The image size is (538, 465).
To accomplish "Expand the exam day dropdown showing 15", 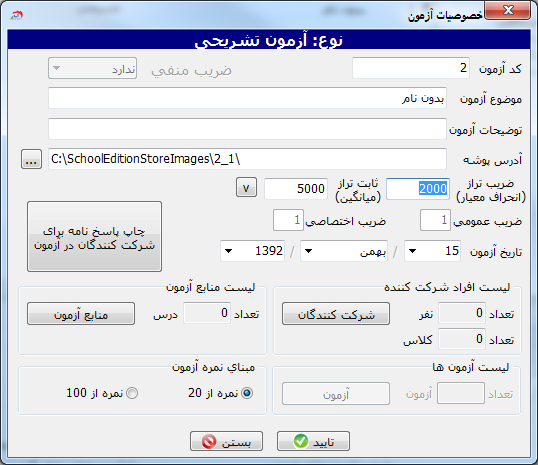I will pyautogui.click(x=413, y=251).
